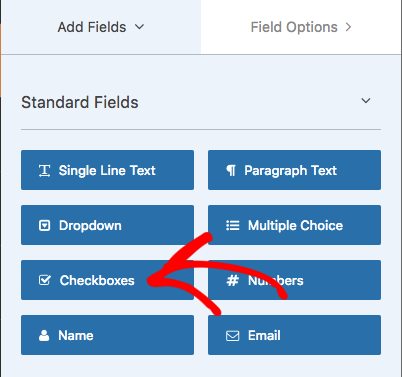
Task: Click the Checkboxes checkmark icon
Action: click(x=45, y=280)
